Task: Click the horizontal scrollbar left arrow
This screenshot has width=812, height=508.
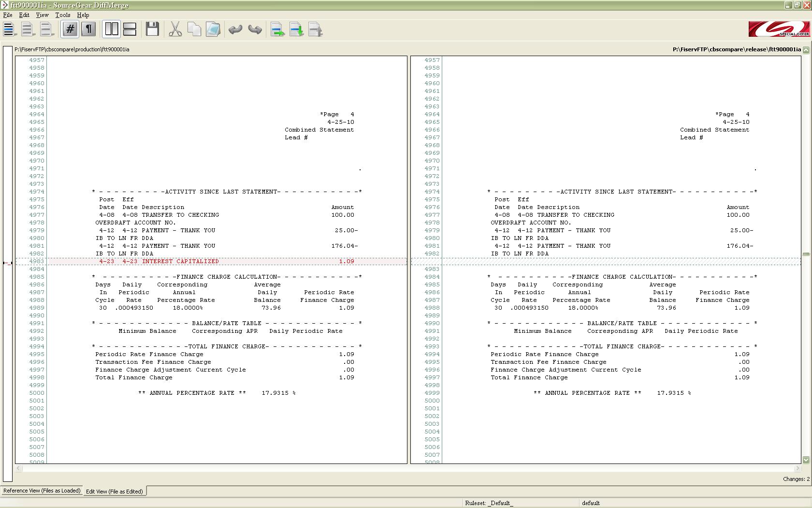Action: pyautogui.click(x=18, y=468)
